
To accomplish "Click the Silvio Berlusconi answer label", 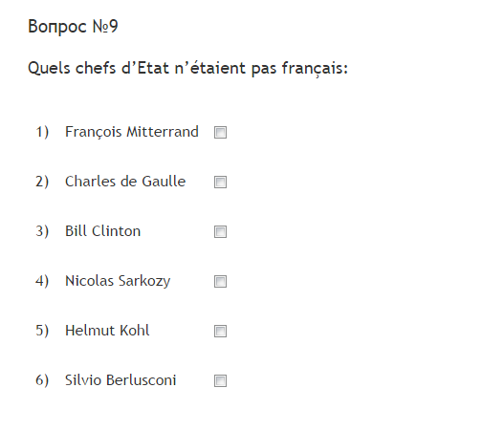I will [121, 380].
